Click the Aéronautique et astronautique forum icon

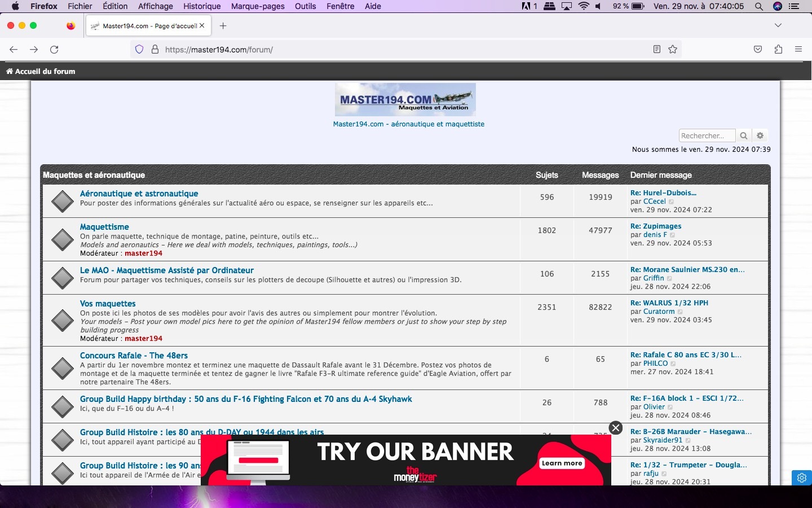pos(62,202)
